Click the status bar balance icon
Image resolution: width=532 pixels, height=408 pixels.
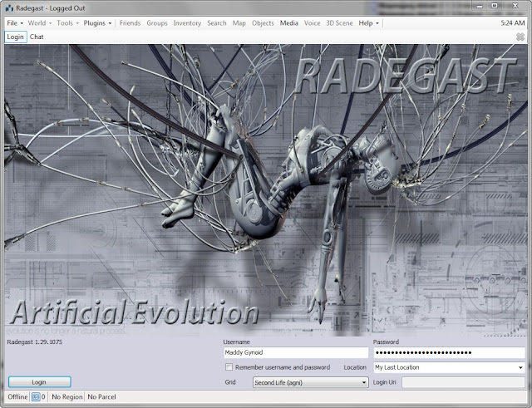(x=36, y=397)
